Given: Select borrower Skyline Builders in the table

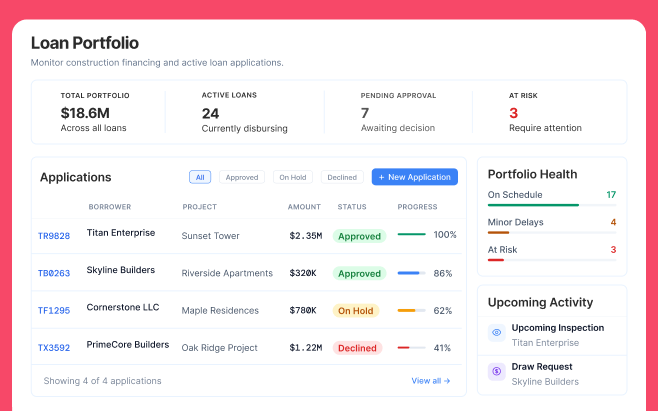Looking at the screenshot, I should [121, 270].
